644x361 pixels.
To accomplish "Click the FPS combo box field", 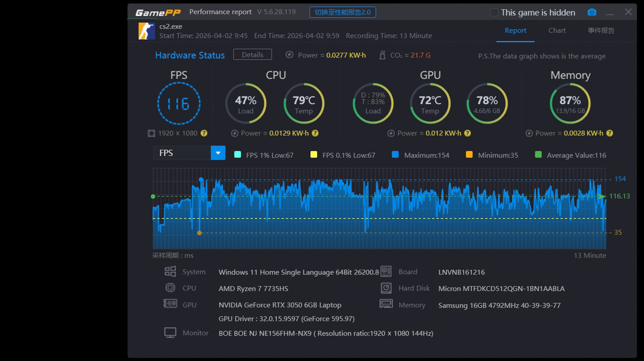I will pyautogui.click(x=181, y=153).
